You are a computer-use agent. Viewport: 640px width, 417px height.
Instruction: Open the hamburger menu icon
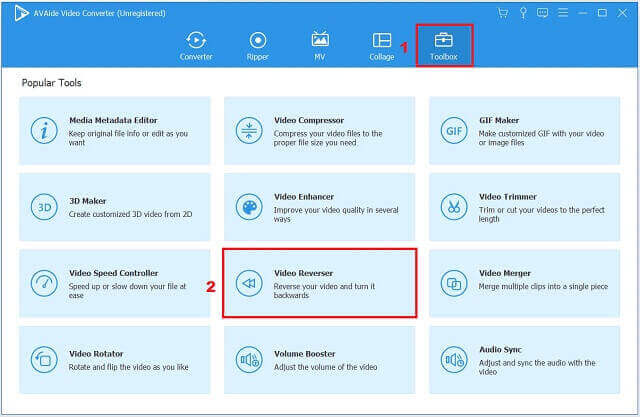563,13
